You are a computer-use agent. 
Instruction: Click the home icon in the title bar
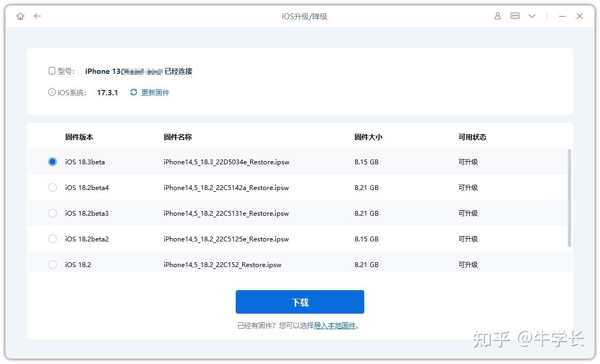point(20,16)
